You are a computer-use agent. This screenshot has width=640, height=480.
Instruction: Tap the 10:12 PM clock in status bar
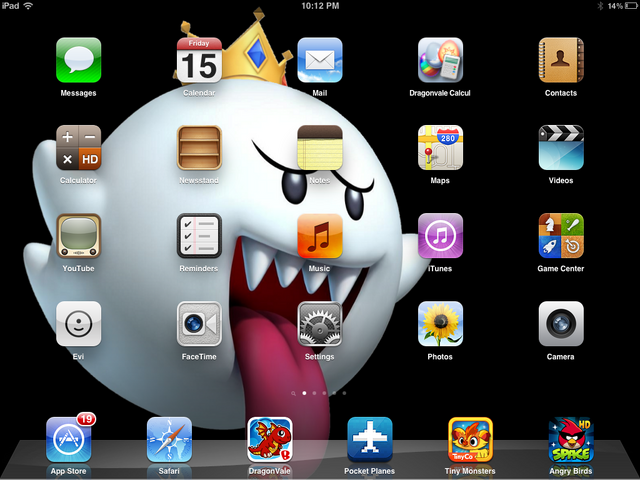[320, 6]
